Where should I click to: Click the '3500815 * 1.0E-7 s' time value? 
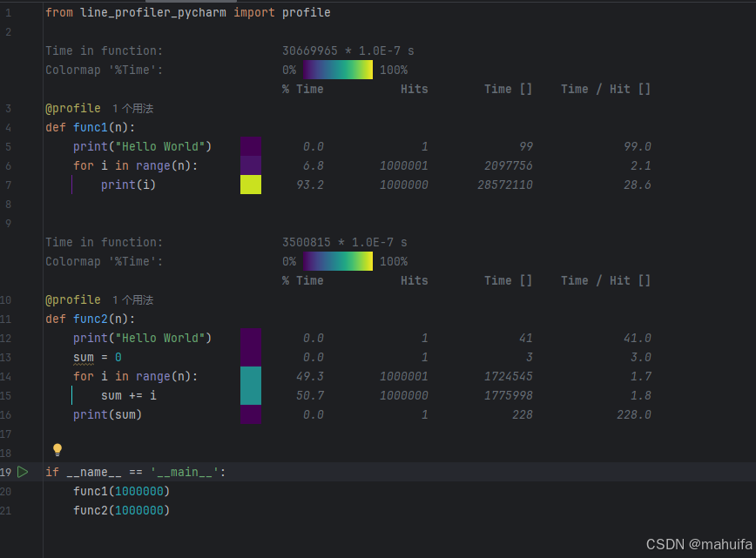345,242
